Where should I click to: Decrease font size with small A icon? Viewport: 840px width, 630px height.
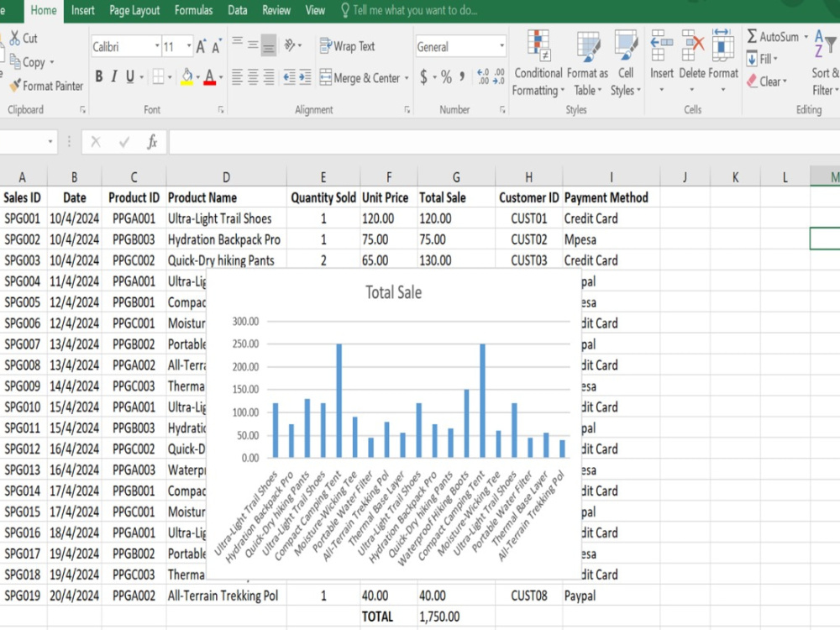point(217,46)
